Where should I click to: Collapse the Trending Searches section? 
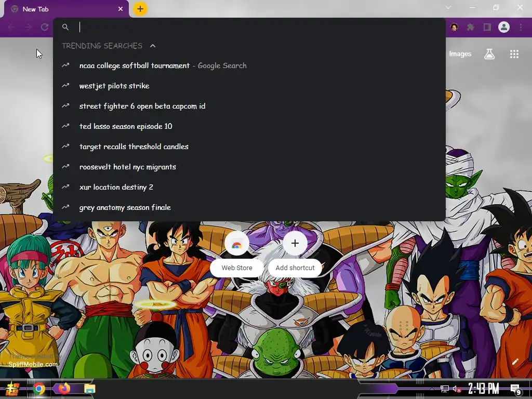tap(153, 46)
